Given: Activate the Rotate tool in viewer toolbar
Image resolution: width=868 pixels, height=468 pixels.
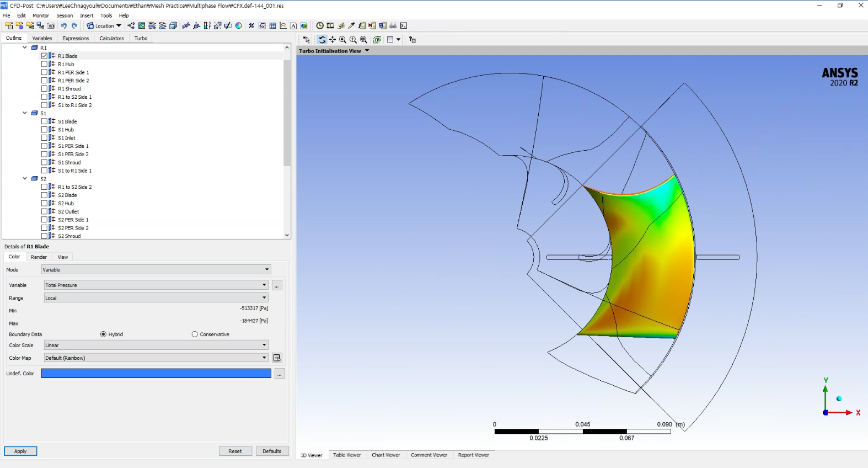Looking at the screenshot, I should pyautogui.click(x=322, y=40).
